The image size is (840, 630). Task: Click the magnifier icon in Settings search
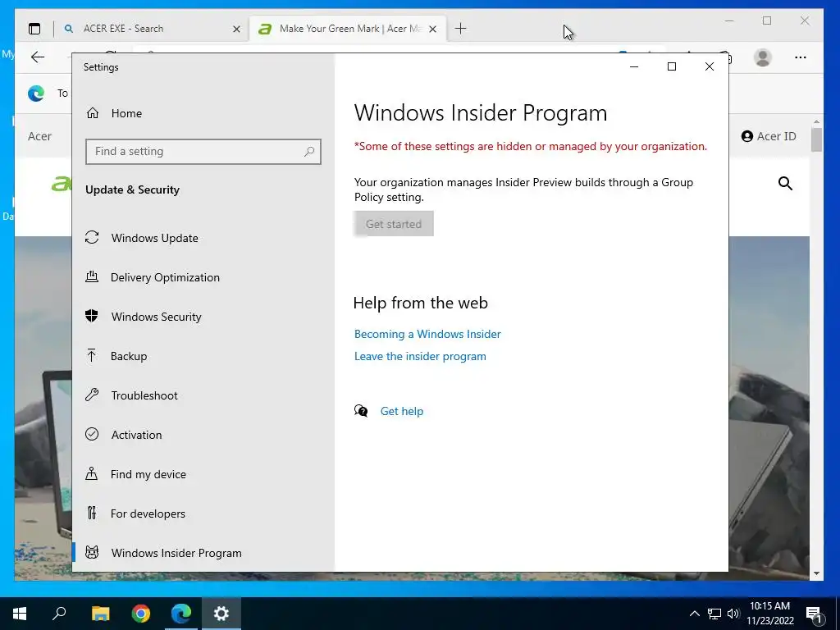309,152
